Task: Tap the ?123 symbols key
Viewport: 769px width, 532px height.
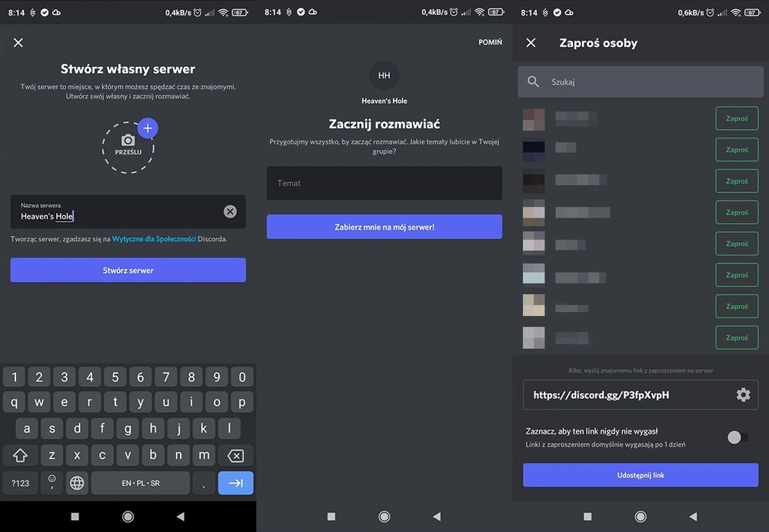Action: [x=20, y=483]
